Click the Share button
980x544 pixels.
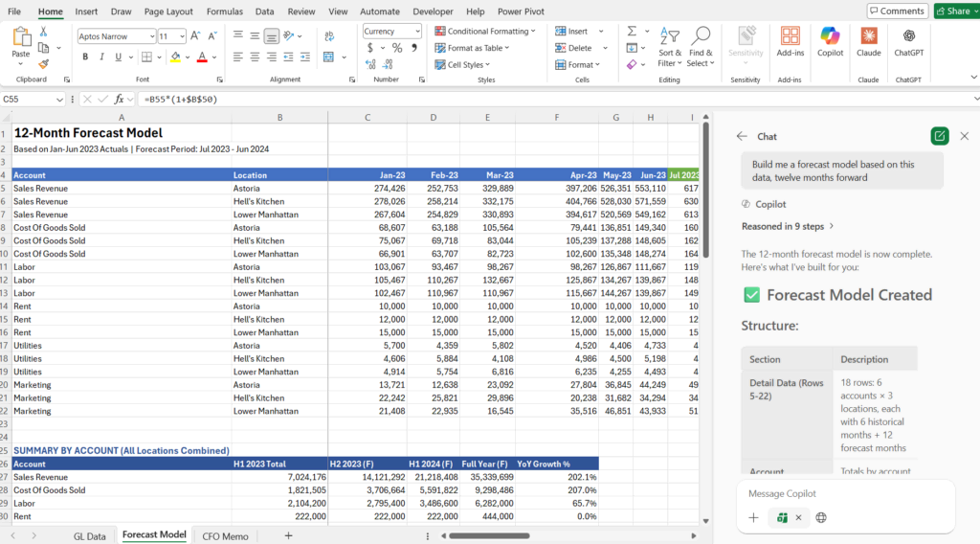tap(957, 11)
